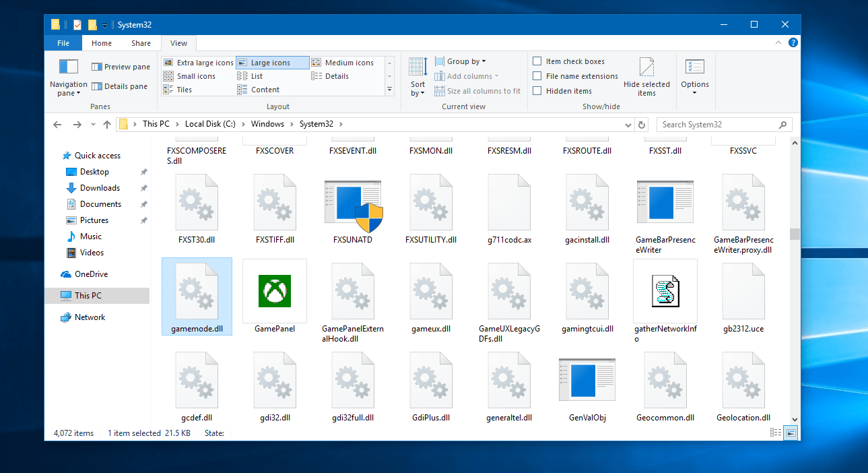Expand the address bar history dropdown
Viewport: 868px width, 473px height.
click(628, 125)
